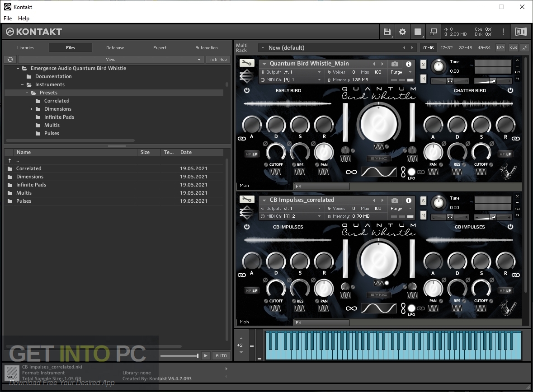Image resolution: width=533 pixels, height=392 pixels.
Task: Open the FX tab of top instrument
Action: pyautogui.click(x=321, y=186)
